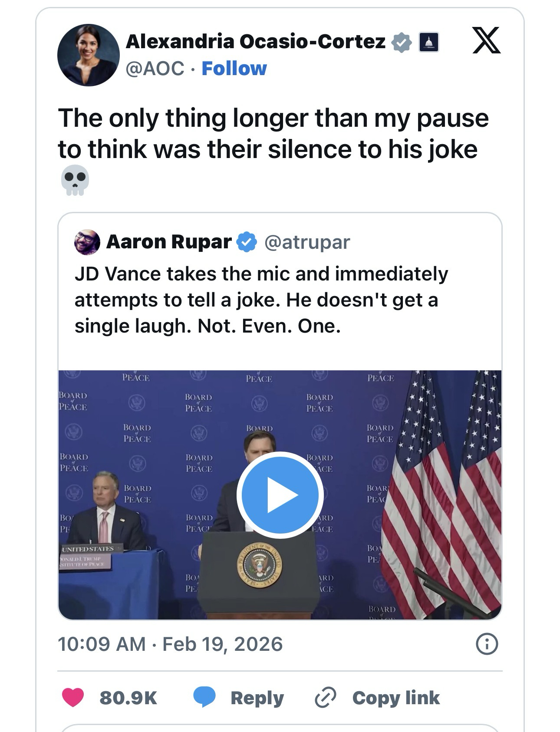Screen dimensions: 560x732
Task: Like the tweet with heart icon
Action: pyautogui.click(x=73, y=698)
